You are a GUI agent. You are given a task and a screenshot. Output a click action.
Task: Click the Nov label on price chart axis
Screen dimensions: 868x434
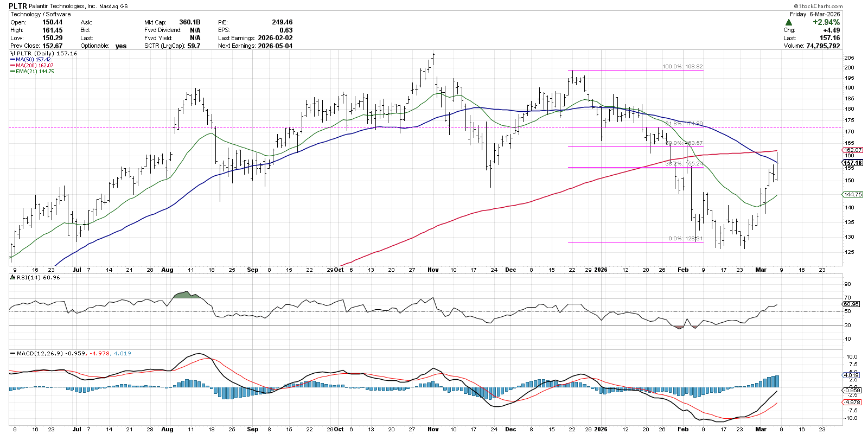[x=433, y=270]
